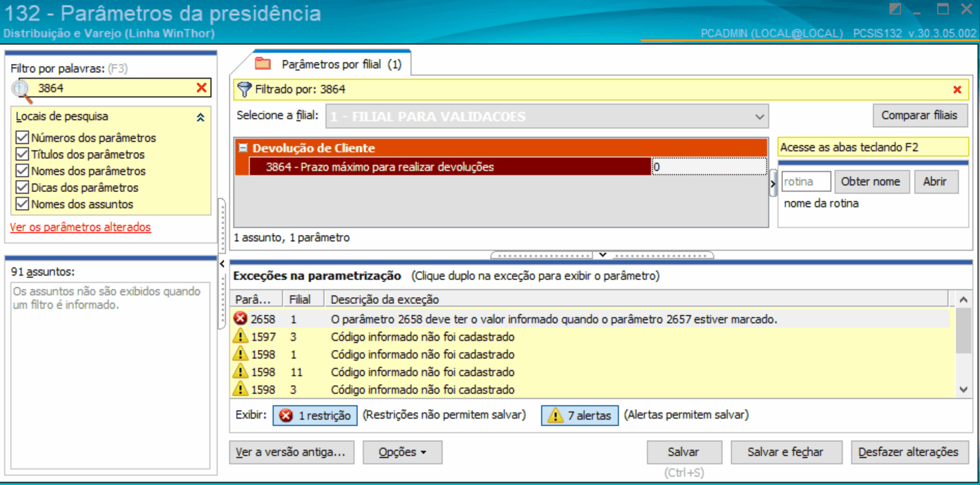
Task: Open 'Ver os parâmetros alterados' link
Action: pyautogui.click(x=80, y=227)
